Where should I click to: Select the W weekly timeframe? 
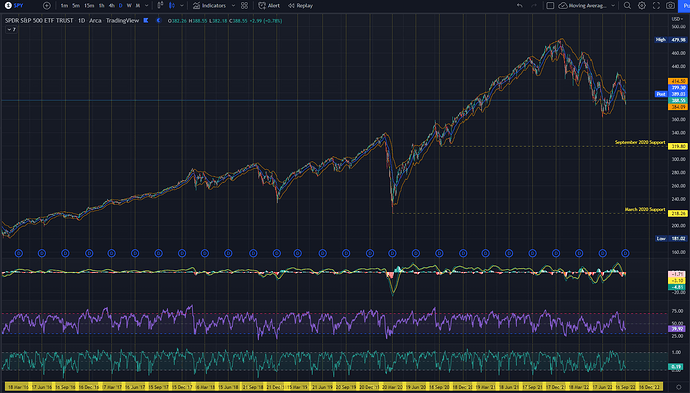(129, 6)
